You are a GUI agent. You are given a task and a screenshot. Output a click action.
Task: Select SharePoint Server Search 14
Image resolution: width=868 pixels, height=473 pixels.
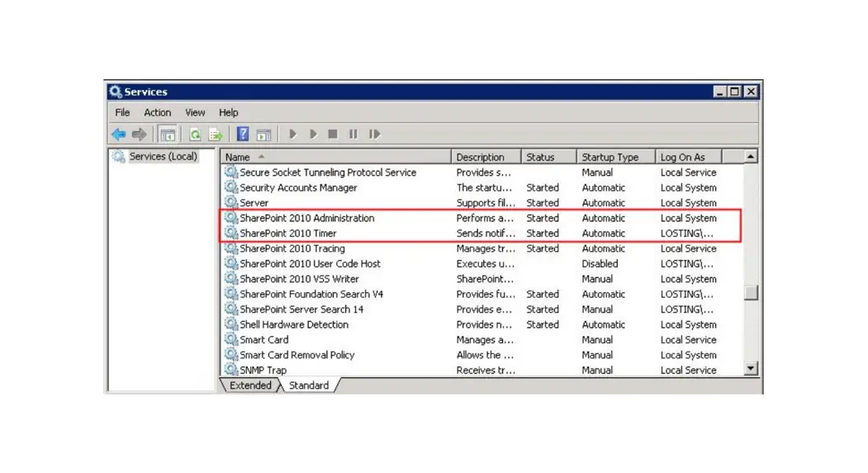[x=301, y=310]
